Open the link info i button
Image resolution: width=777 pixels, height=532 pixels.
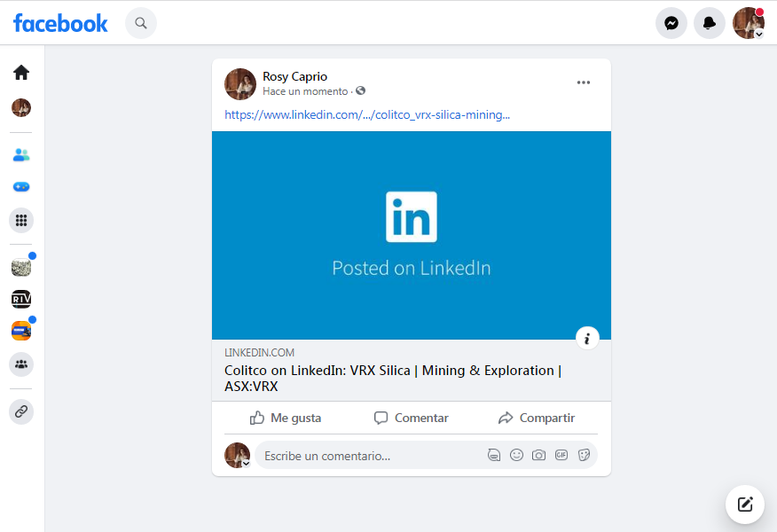(587, 339)
